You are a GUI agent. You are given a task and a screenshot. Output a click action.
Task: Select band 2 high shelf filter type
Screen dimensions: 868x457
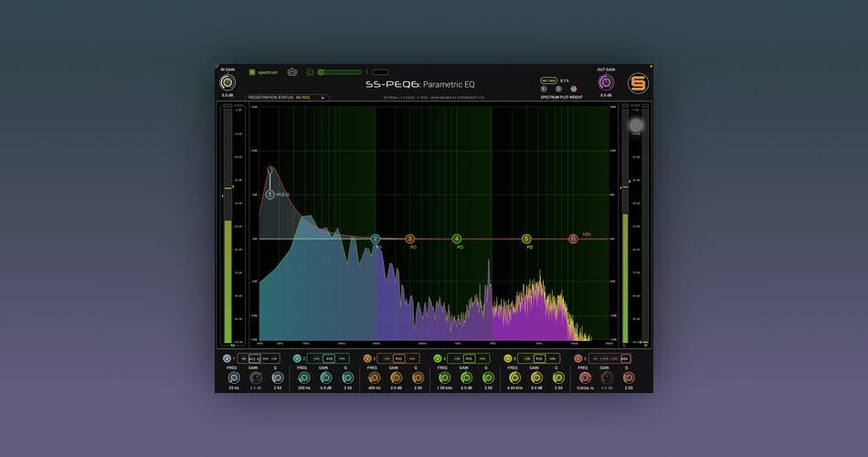click(342, 359)
